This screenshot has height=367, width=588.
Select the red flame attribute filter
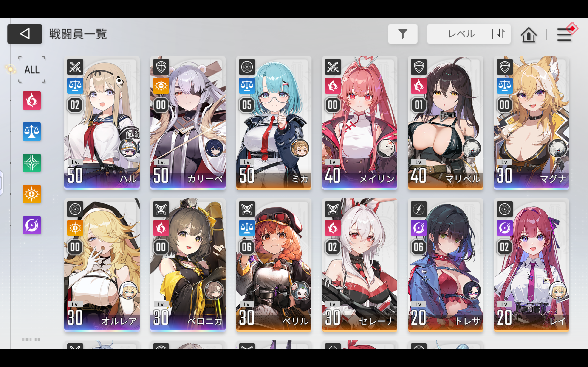click(x=32, y=100)
